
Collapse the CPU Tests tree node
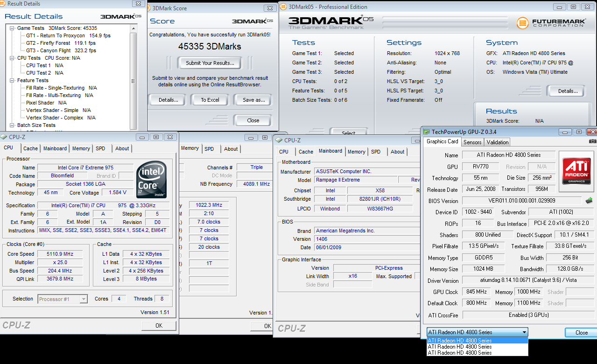point(12,58)
